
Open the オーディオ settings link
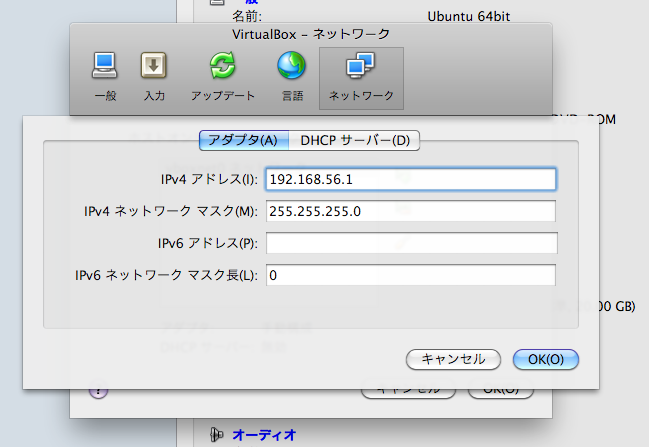(264, 434)
